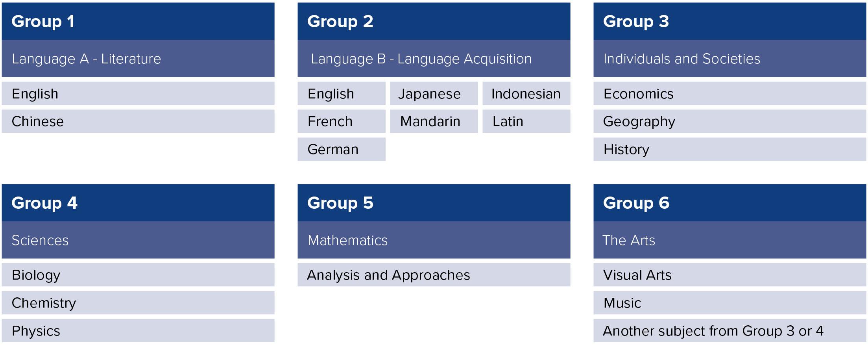Choose History under Individuals and Societies
This screenshot has width=868, height=345.
(730, 149)
